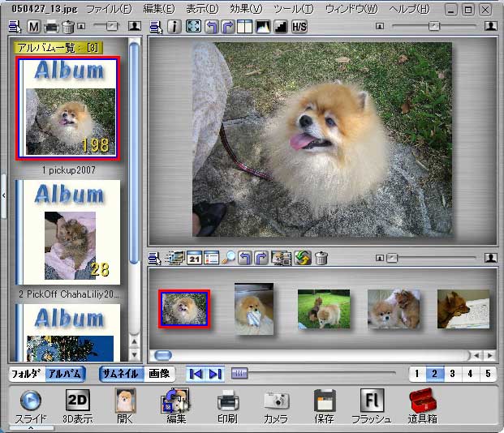Open the 効果 menu
This screenshot has height=433, width=504.
246,9
